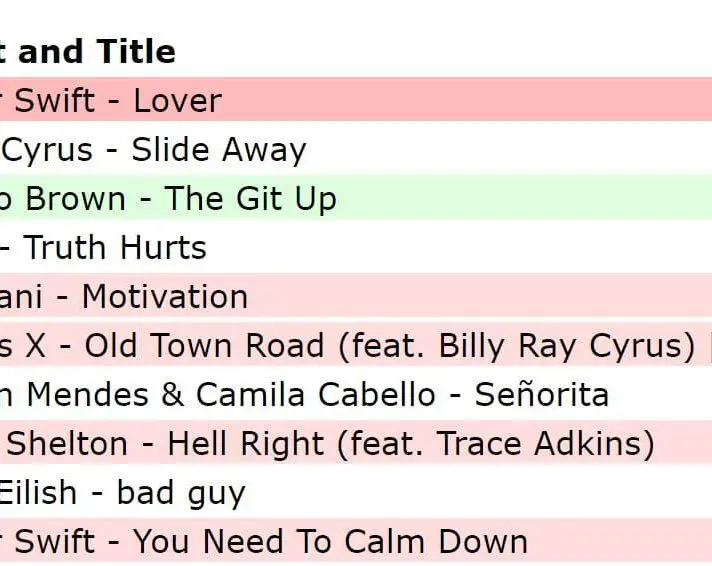
Task: Click the "Truth Hurts" song title
Action: pyautogui.click(x=114, y=248)
